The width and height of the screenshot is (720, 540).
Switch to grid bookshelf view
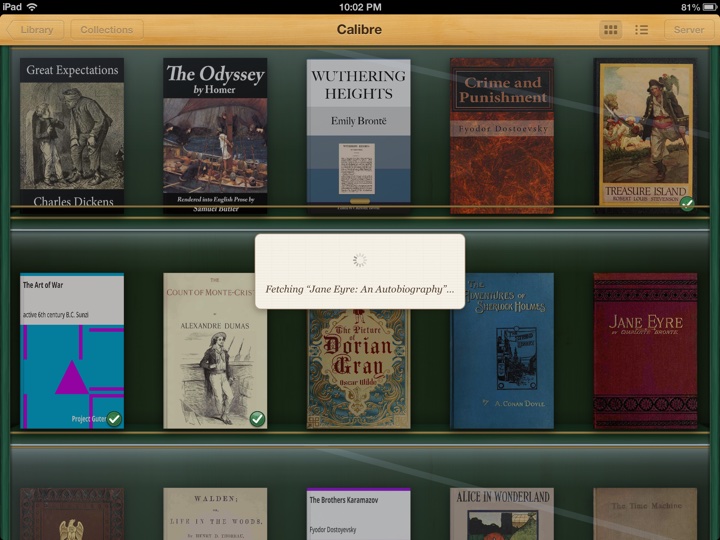pos(610,30)
